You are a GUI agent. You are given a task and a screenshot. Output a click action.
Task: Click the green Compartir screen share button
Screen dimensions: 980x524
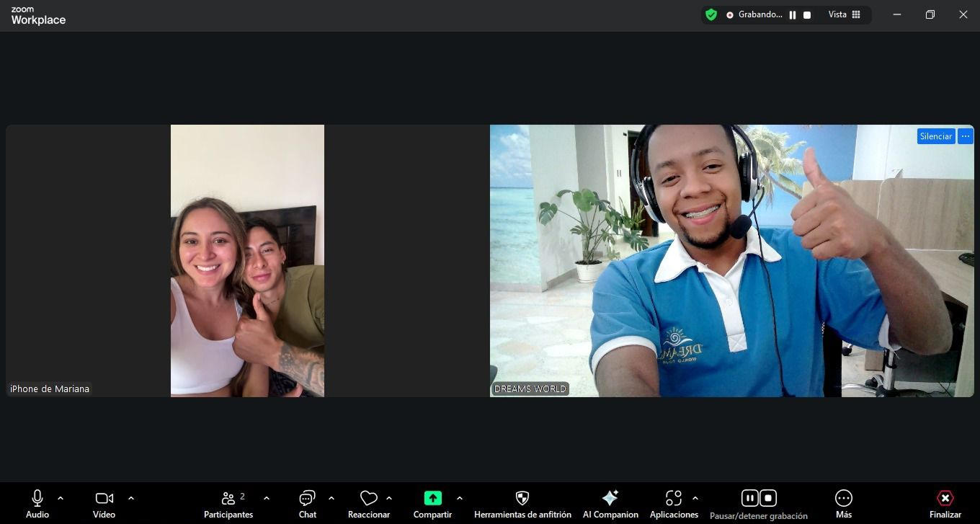(432, 498)
